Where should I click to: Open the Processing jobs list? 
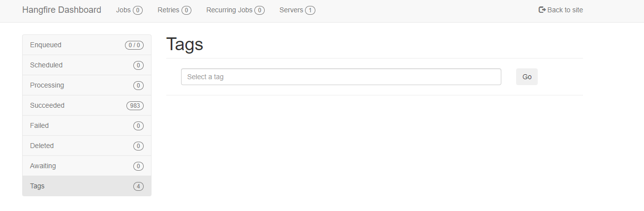[87, 85]
